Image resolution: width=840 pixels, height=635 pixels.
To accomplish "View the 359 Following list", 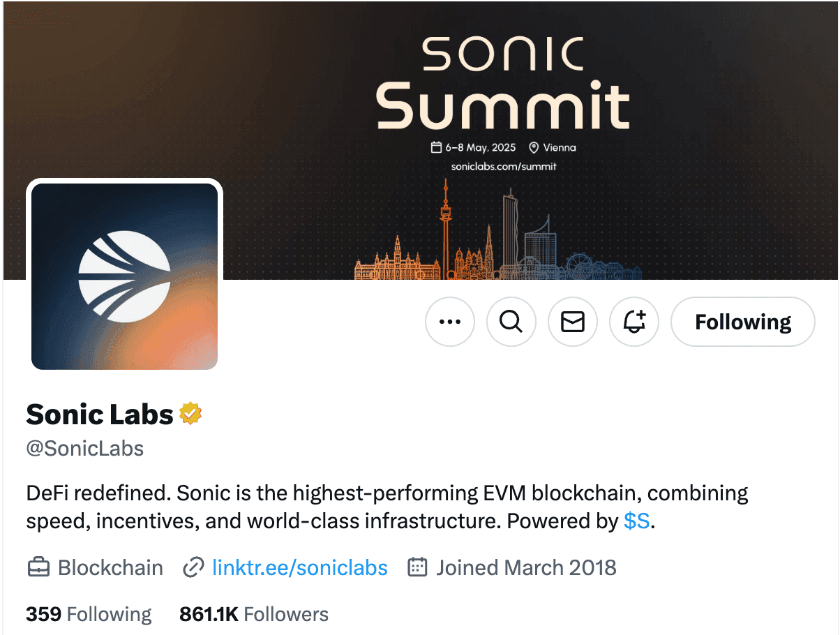I will click(89, 614).
